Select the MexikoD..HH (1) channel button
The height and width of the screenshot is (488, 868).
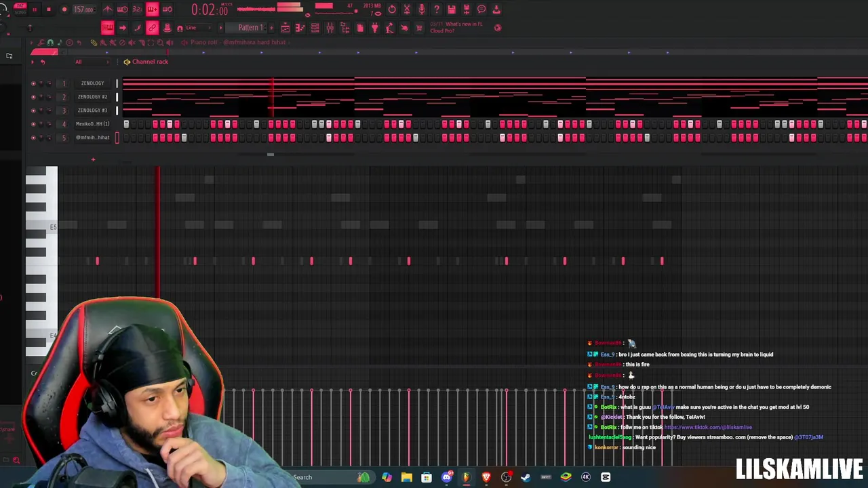[92, 124]
